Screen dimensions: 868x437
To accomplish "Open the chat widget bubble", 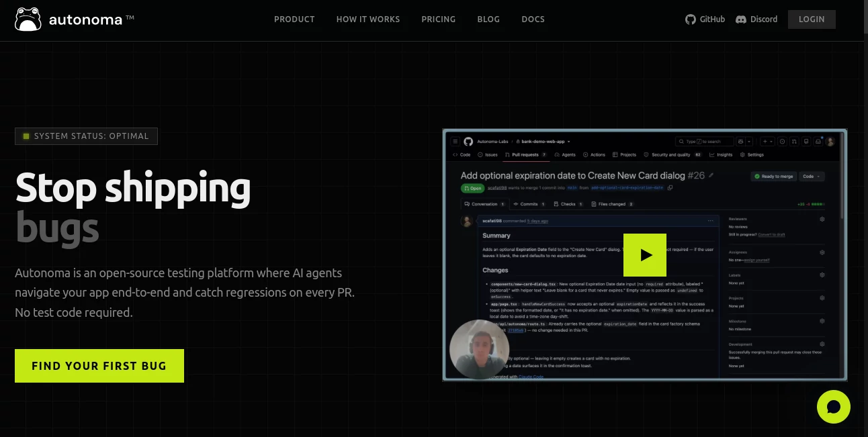I will tap(834, 407).
